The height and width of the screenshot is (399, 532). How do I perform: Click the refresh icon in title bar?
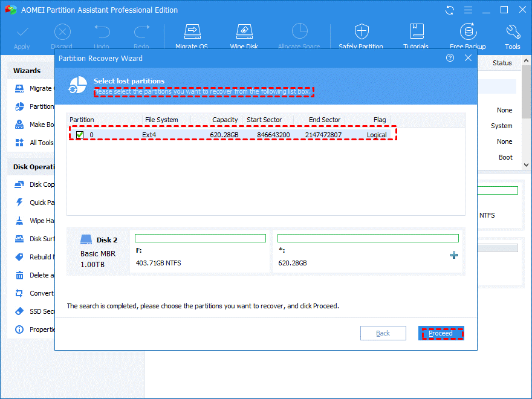pyautogui.click(x=450, y=10)
